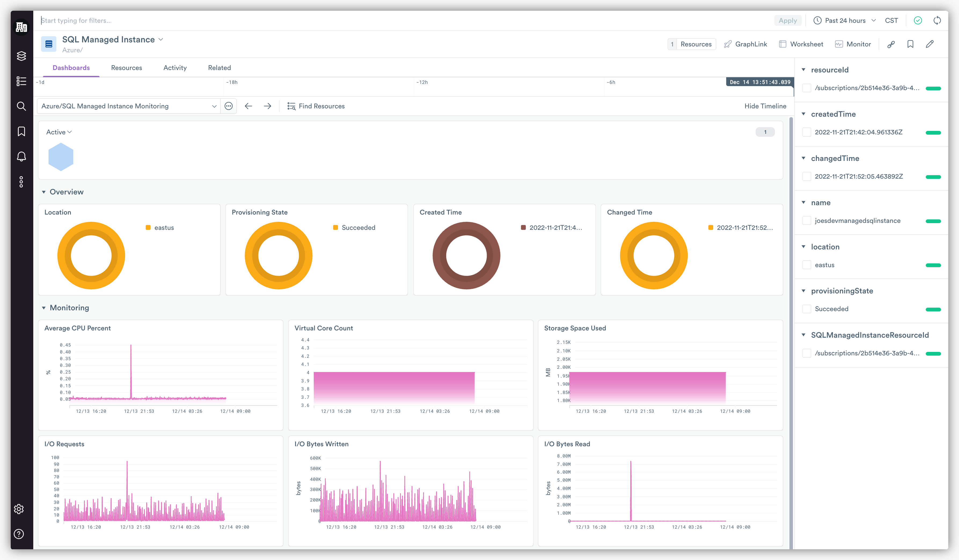Collapse the provisioningState facet
The height and width of the screenshot is (560, 959).
pyautogui.click(x=803, y=291)
